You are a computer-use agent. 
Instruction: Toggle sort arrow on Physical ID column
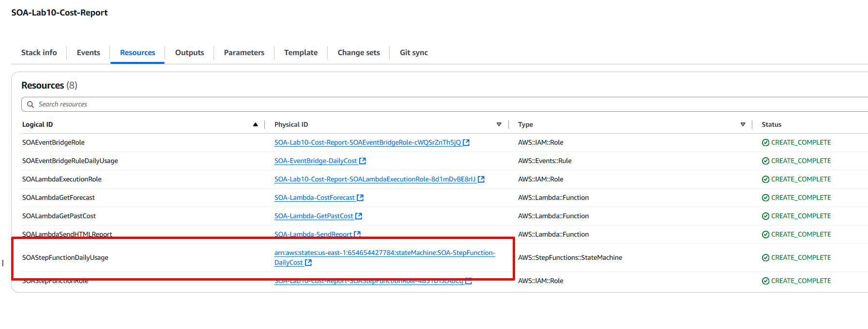pyautogui.click(x=499, y=125)
